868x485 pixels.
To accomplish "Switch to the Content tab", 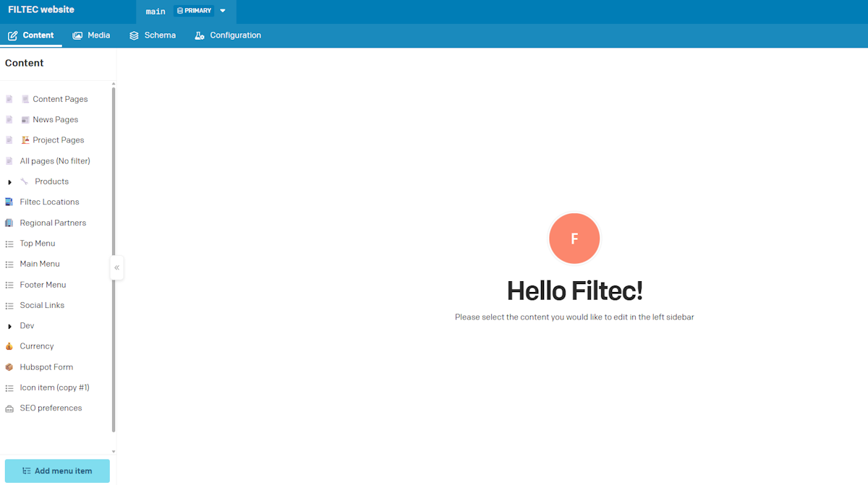I will pos(31,35).
